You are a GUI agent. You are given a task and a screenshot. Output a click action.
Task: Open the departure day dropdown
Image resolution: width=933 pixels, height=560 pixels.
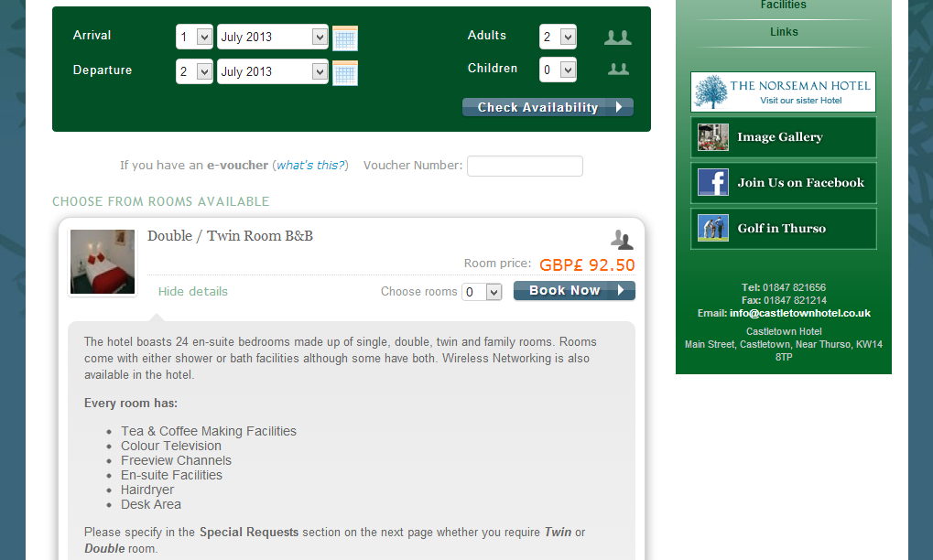coord(194,71)
